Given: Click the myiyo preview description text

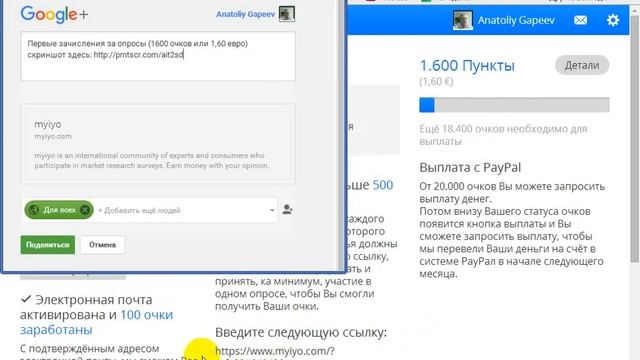Looking at the screenshot, I should (x=152, y=160).
